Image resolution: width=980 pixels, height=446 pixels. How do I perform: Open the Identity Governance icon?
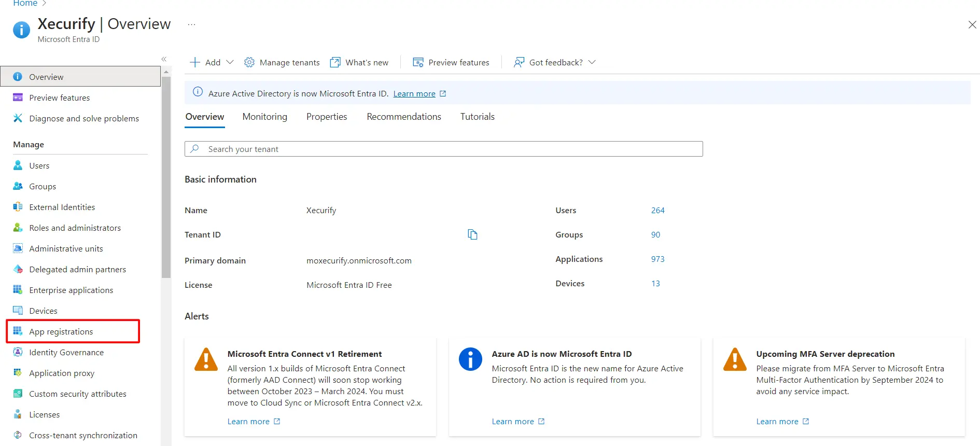pyautogui.click(x=18, y=352)
